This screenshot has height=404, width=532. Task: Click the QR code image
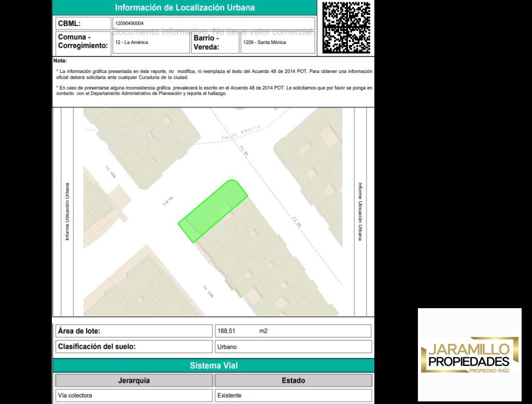click(x=346, y=27)
